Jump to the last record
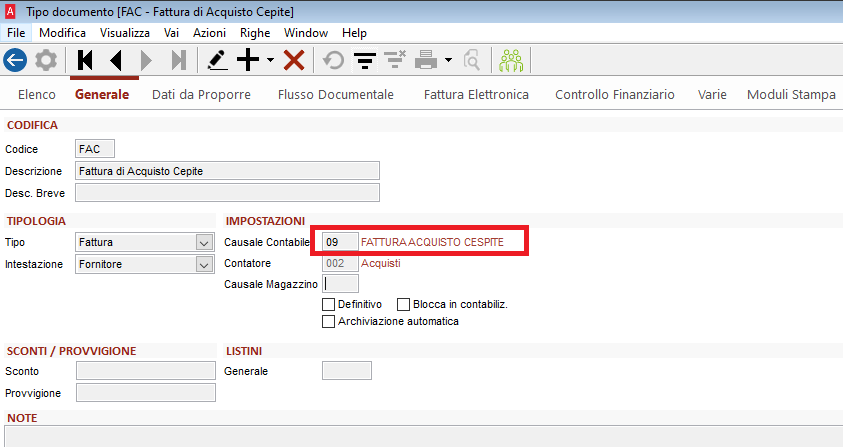Viewport: 843px width, 447px height. click(x=178, y=60)
